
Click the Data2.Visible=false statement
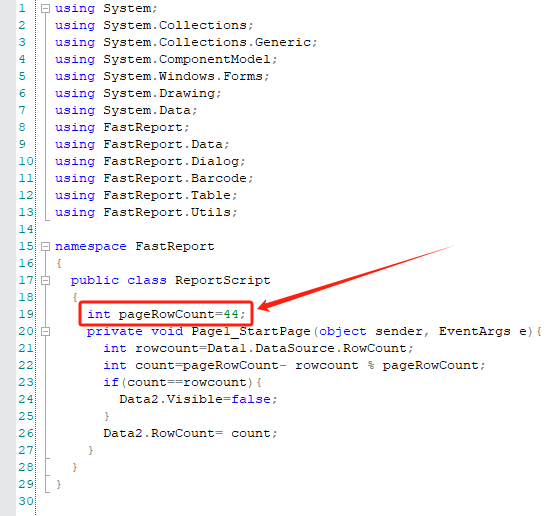click(x=198, y=400)
